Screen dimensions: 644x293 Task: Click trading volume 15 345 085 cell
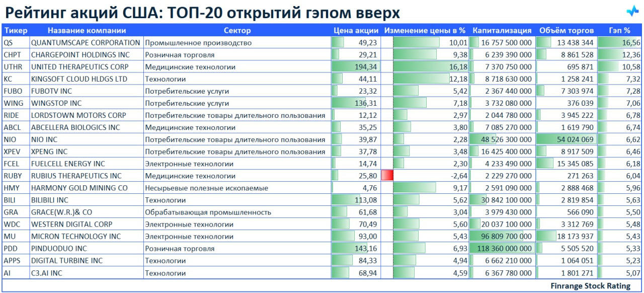566,164
